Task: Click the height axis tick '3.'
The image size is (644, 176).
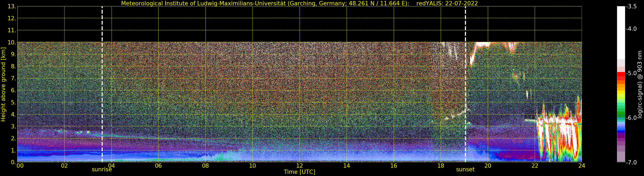Action: coord(13,127)
